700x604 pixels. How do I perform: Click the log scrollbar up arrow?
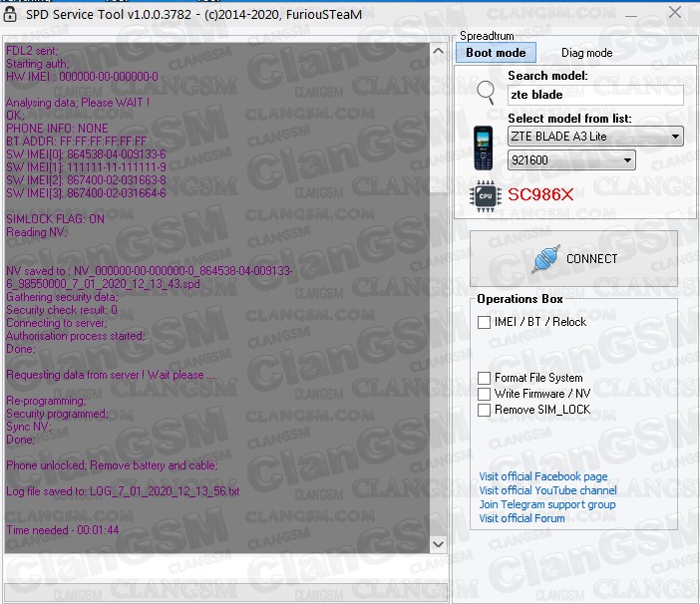click(x=439, y=51)
